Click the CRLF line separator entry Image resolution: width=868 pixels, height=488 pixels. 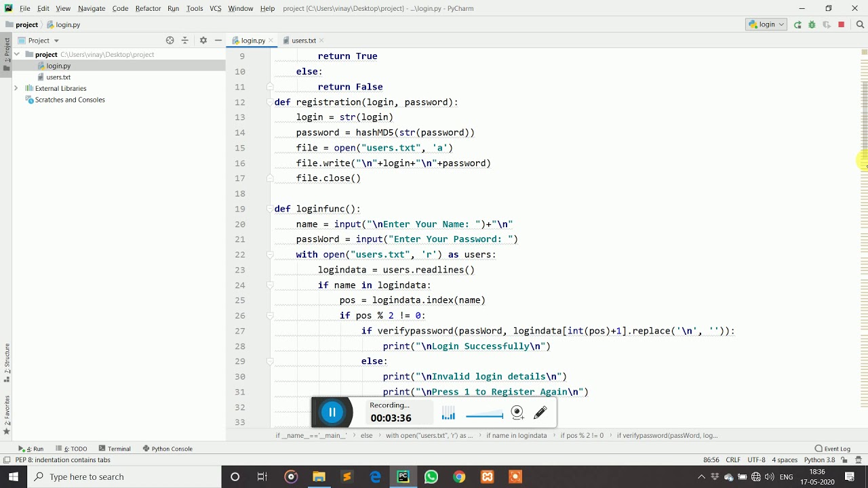733,460
